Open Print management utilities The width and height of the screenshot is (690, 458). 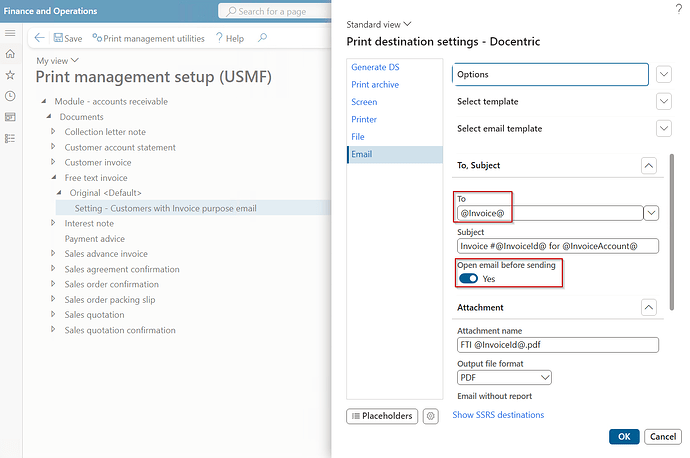click(x=148, y=38)
